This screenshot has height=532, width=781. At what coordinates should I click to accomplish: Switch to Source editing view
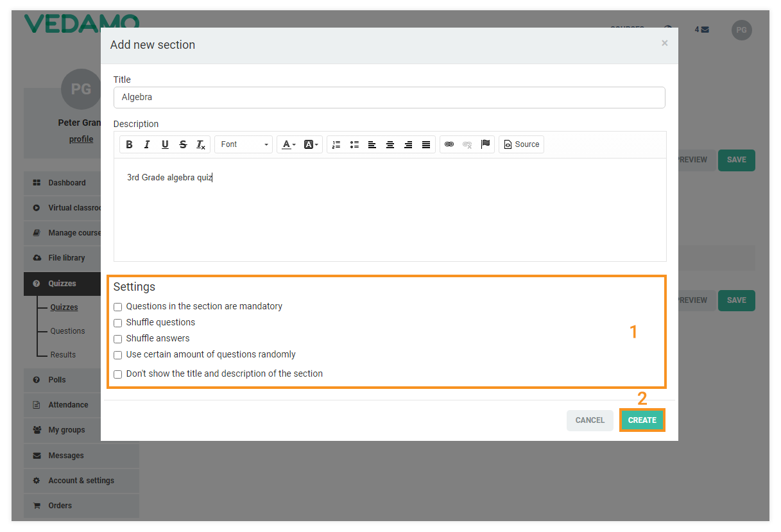pyautogui.click(x=521, y=144)
